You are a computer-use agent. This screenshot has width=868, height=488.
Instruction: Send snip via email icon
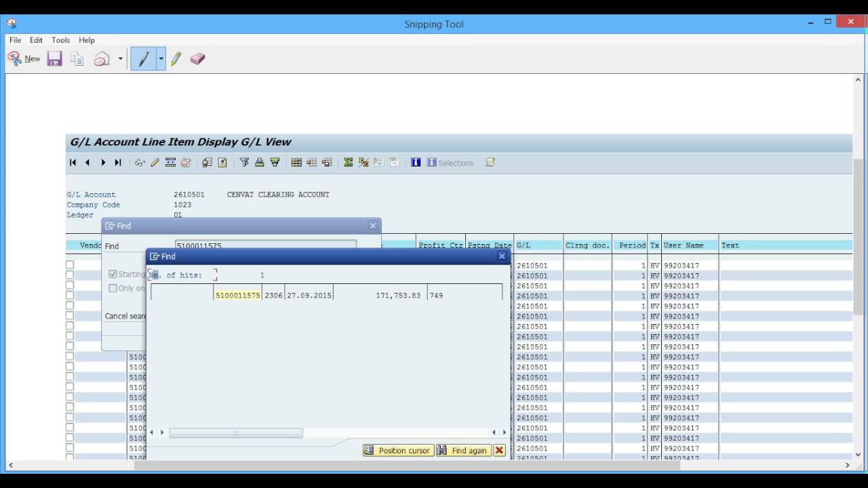(x=102, y=59)
